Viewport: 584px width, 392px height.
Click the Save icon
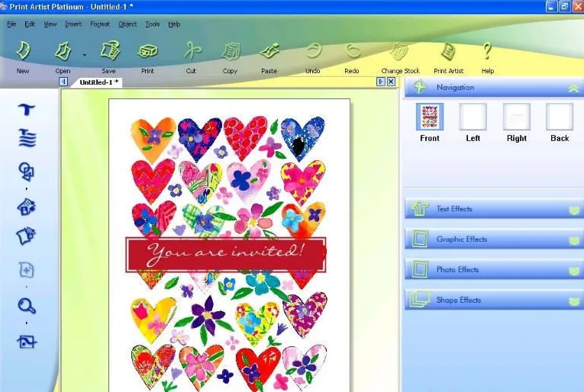(110, 51)
